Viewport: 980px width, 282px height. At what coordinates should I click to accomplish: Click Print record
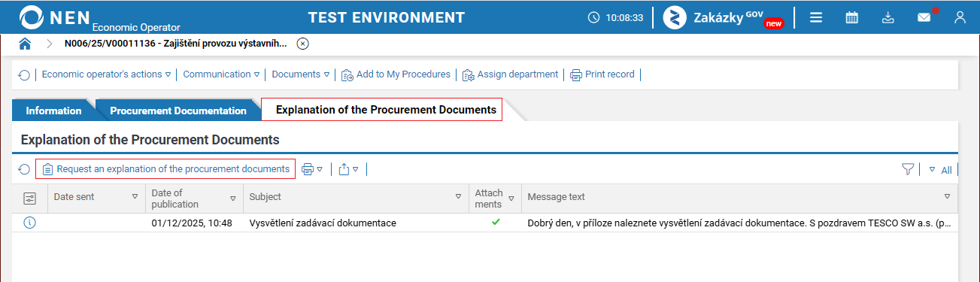tap(602, 74)
